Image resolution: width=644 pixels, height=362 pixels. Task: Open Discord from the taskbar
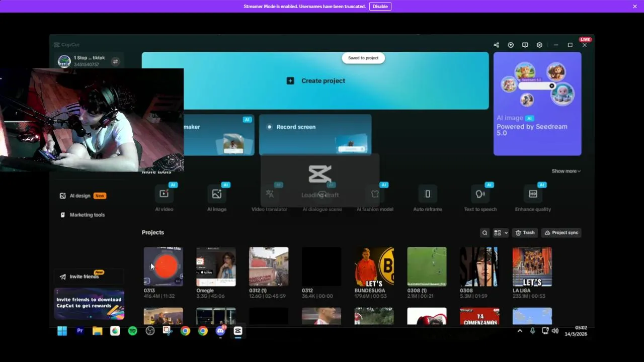[x=220, y=331]
